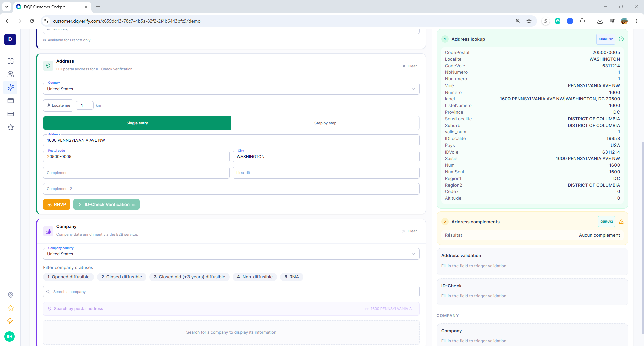Image resolution: width=644 pixels, height=346 pixels.
Task: Open a new browser tab
Action: (98, 7)
